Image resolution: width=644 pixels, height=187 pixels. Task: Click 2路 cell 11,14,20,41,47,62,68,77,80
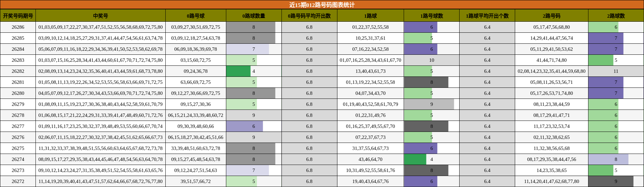tap(552, 181)
